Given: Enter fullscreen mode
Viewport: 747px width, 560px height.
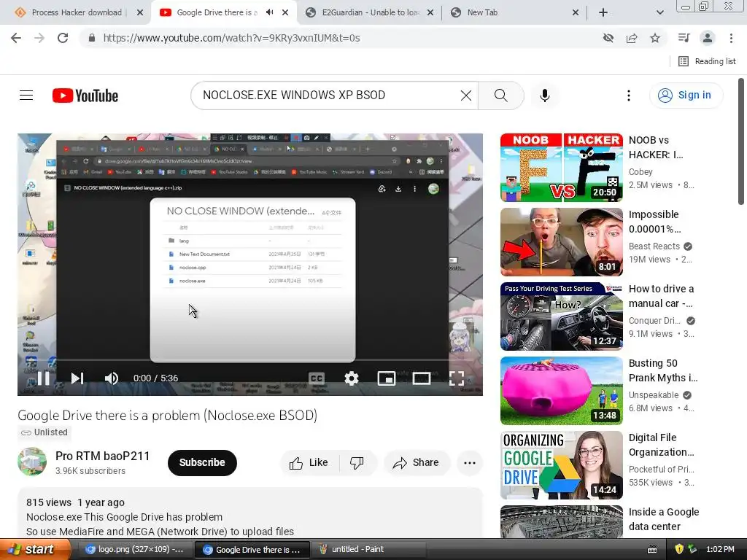Looking at the screenshot, I should 457,378.
